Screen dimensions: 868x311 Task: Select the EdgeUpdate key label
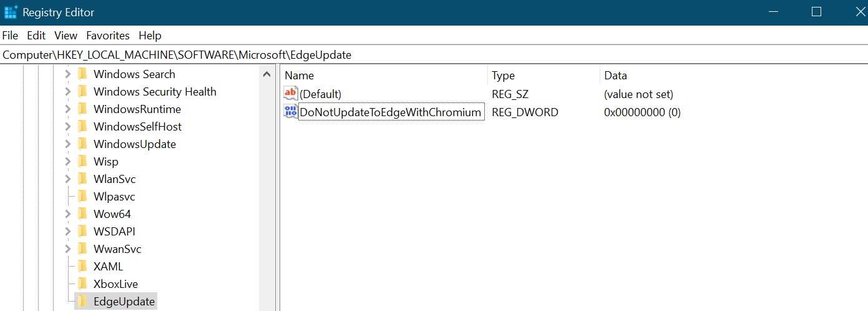coord(124,301)
